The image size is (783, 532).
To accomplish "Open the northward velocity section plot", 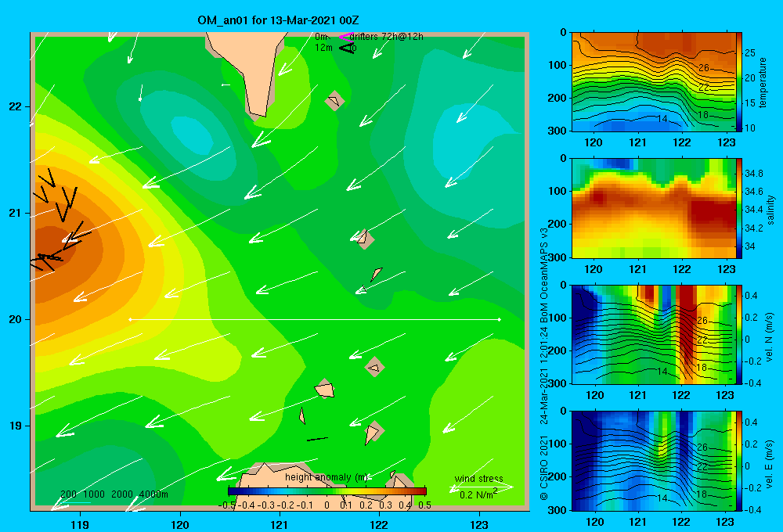I will (x=654, y=334).
